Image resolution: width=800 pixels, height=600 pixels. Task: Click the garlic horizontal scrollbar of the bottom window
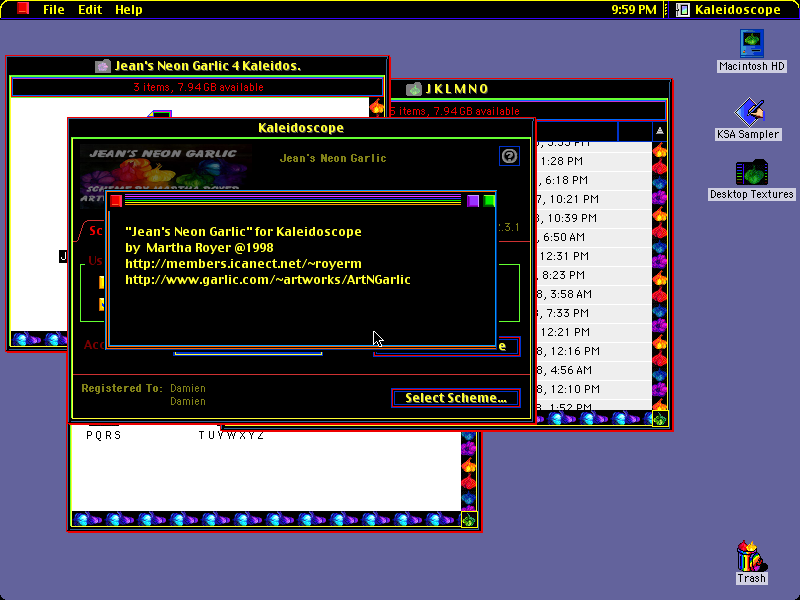[x=266, y=519]
